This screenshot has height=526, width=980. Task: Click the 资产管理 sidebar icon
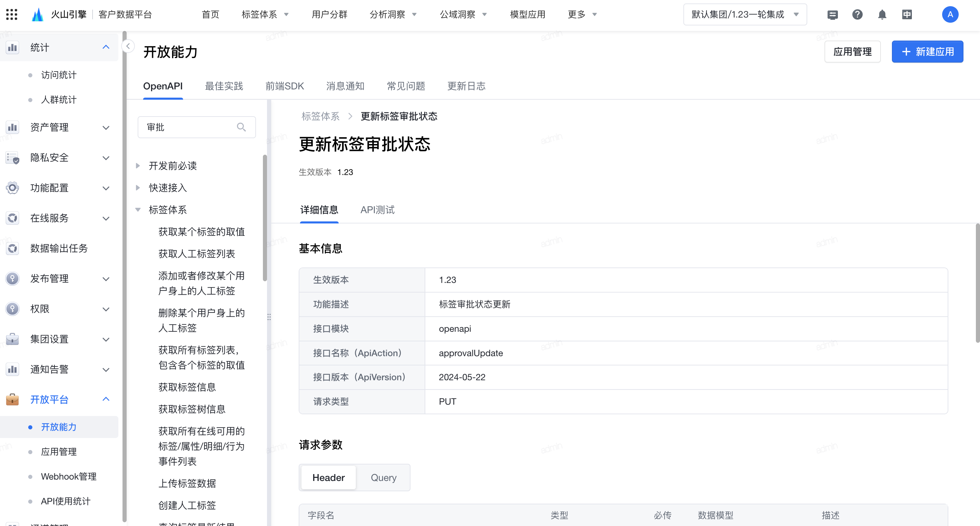tap(12, 127)
